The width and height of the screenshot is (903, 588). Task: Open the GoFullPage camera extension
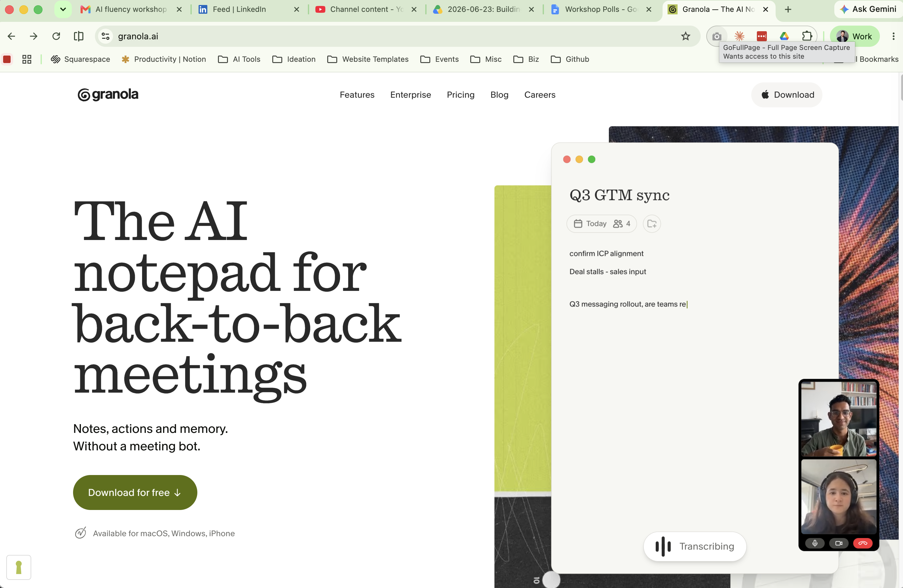click(x=716, y=37)
